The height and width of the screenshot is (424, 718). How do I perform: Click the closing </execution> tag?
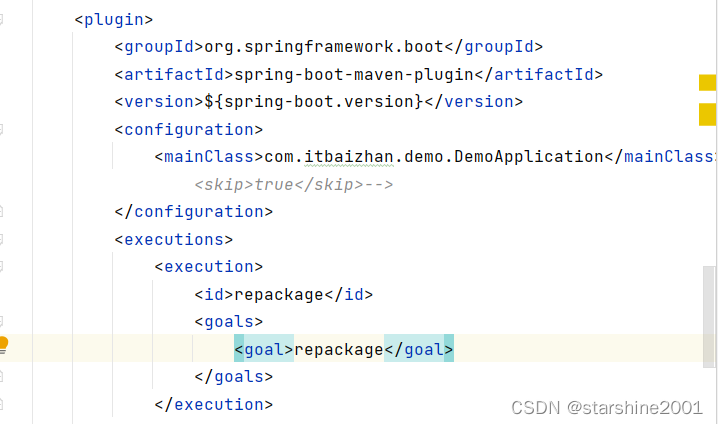pyautogui.click(x=214, y=404)
